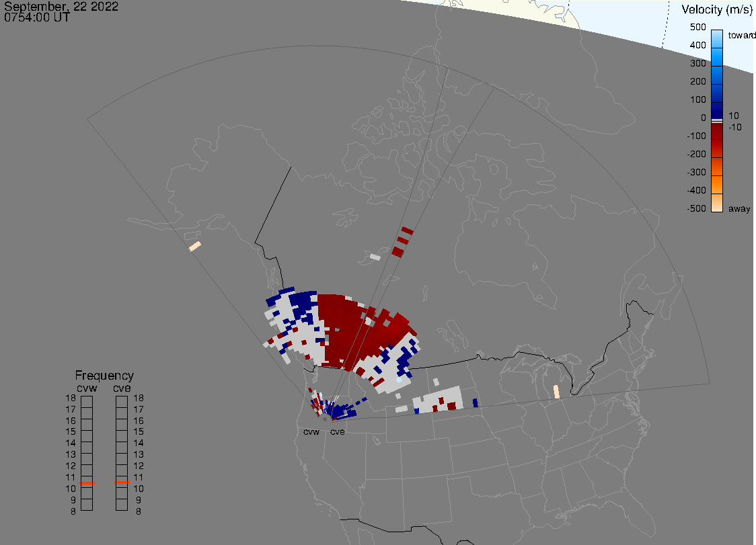
Task: Click "18" on the cvw frequency scale
Action: tap(71, 398)
